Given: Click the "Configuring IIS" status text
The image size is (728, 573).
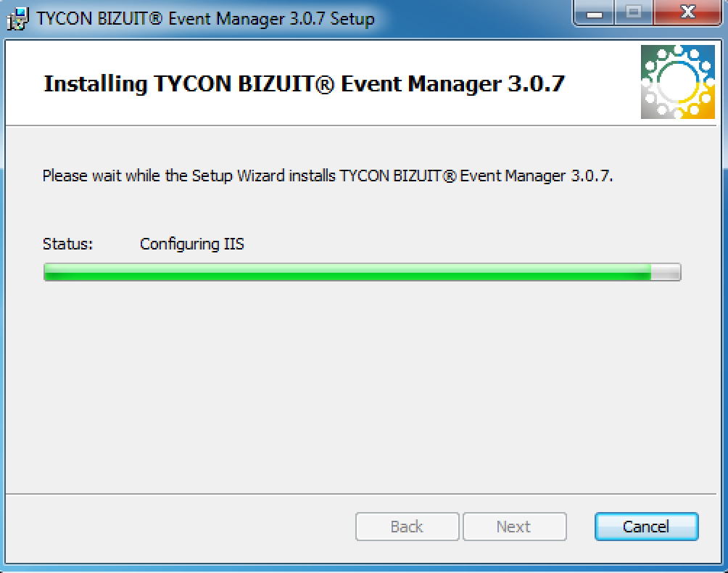Looking at the screenshot, I should [191, 244].
